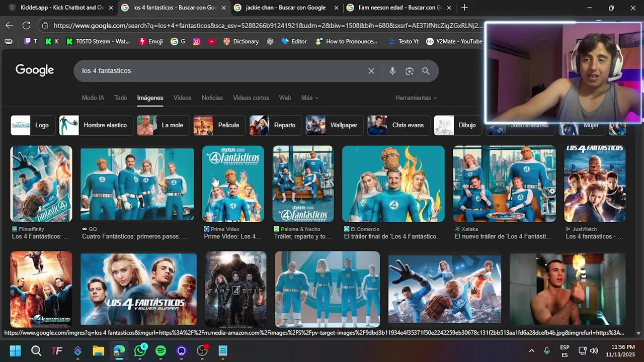Expand the Herramientas dropdown
The image size is (644, 362).
(416, 98)
